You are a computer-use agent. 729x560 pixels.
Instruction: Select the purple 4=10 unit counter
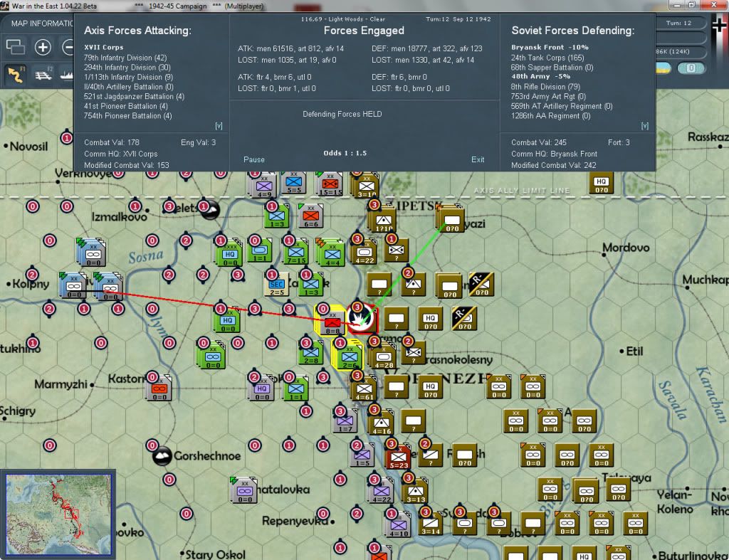coord(399,525)
